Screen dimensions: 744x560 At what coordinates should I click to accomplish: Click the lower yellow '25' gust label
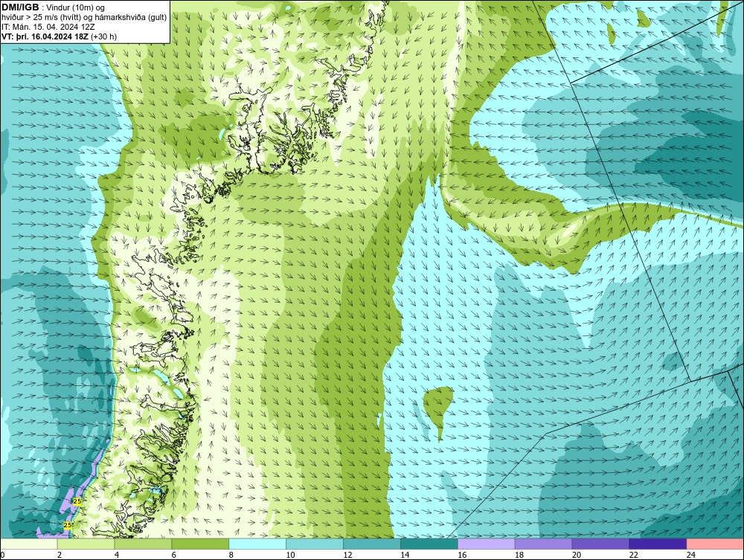click(x=68, y=525)
